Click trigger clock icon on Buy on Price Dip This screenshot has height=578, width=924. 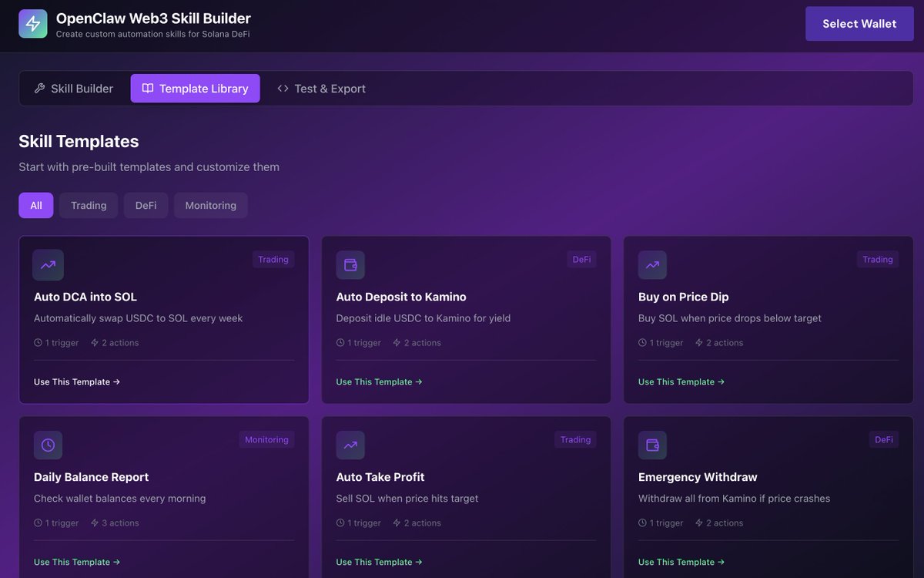coord(642,343)
